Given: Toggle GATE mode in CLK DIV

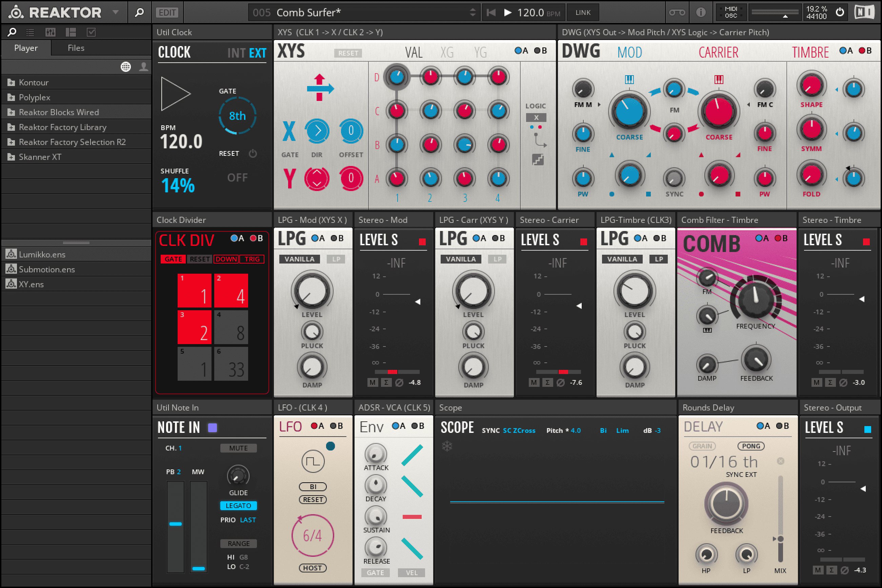Looking at the screenshot, I should (x=173, y=259).
